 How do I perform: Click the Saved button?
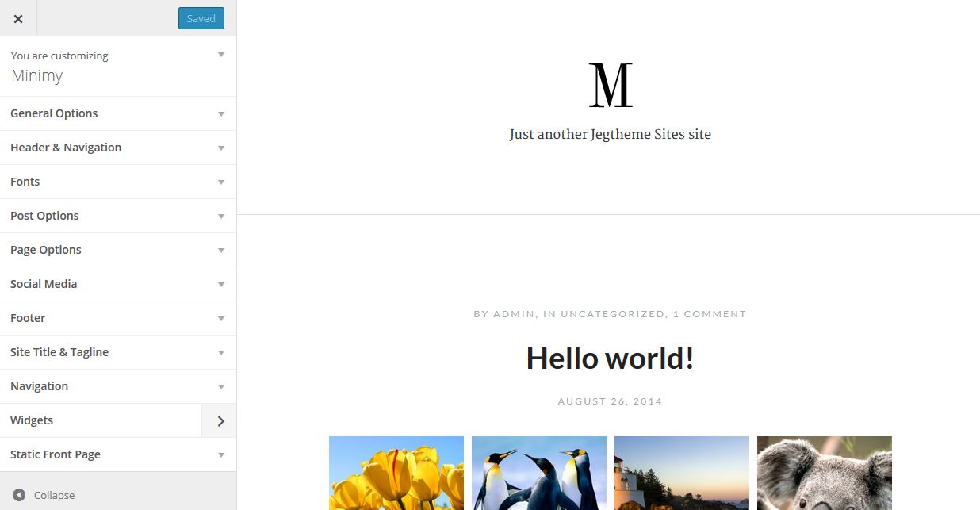click(201, 18)
